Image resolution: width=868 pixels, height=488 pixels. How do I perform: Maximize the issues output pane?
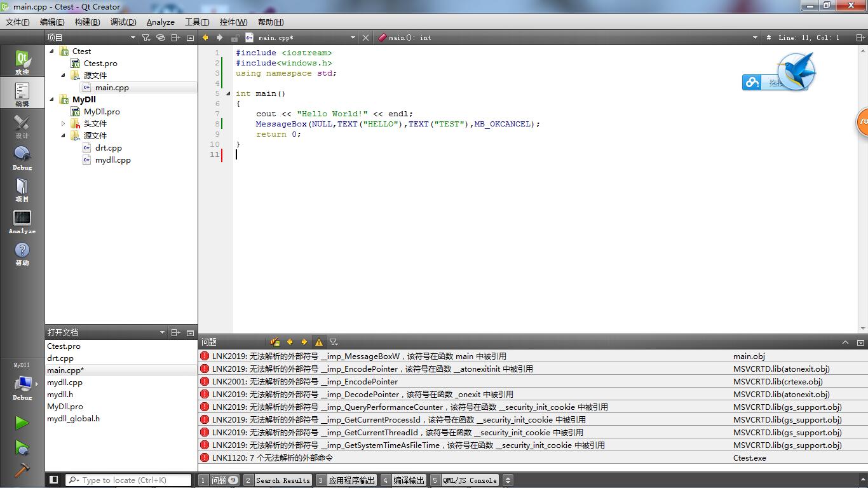coord(845,342)
